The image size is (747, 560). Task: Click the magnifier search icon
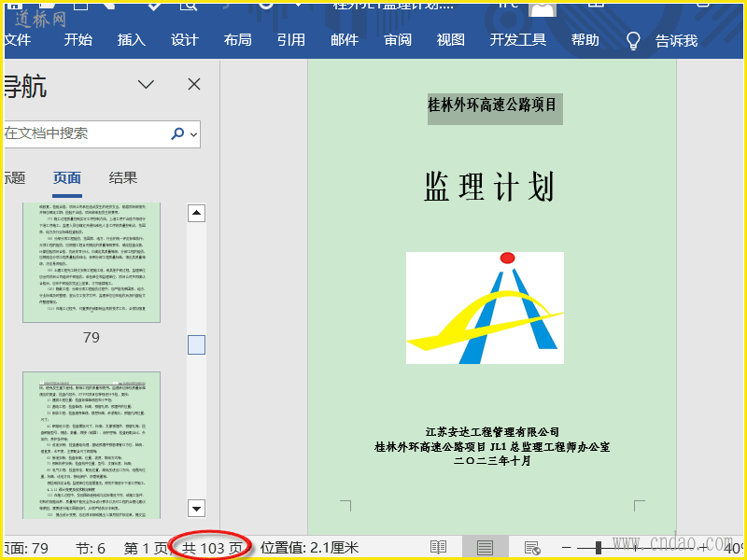(177, 133)
